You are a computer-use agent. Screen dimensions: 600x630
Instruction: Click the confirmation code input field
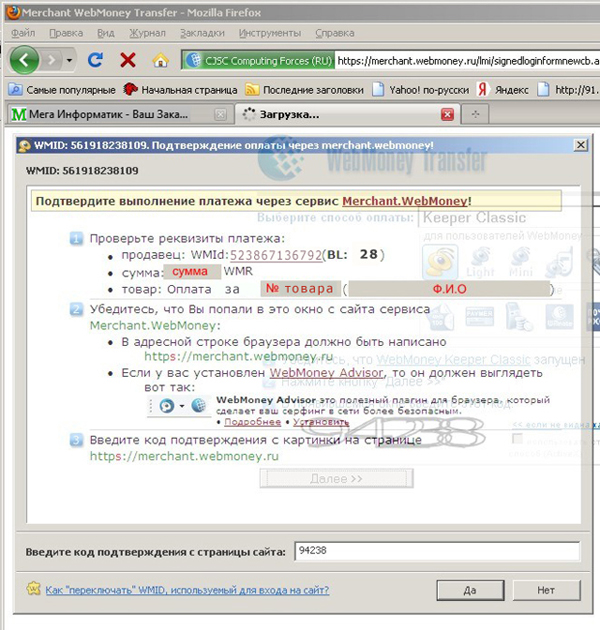437,551
